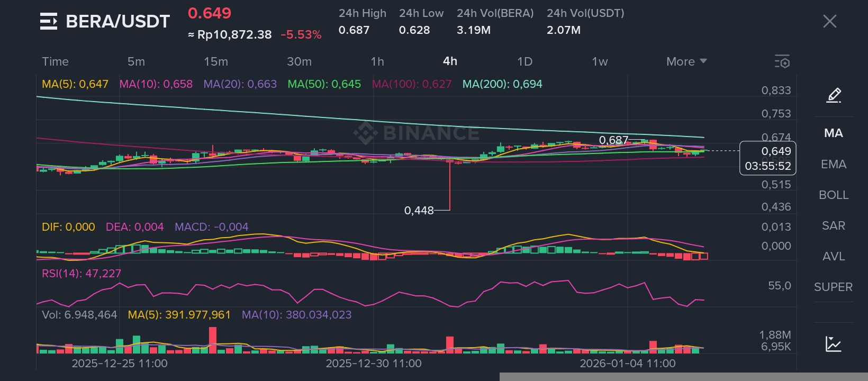Click the volume MA(5): 391.977,961 label

[179, 315]
